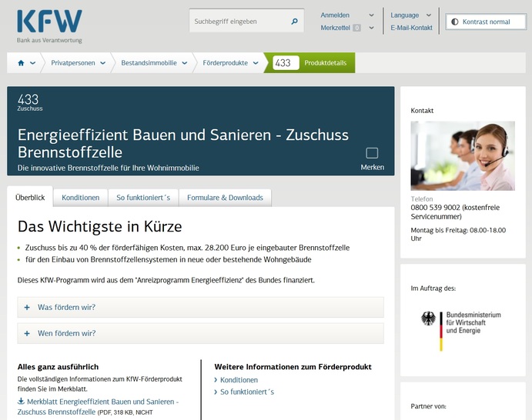532x420 pixels.
Task: Click the E-Mail-Kontakt link
Action: [x=411, y=28]
